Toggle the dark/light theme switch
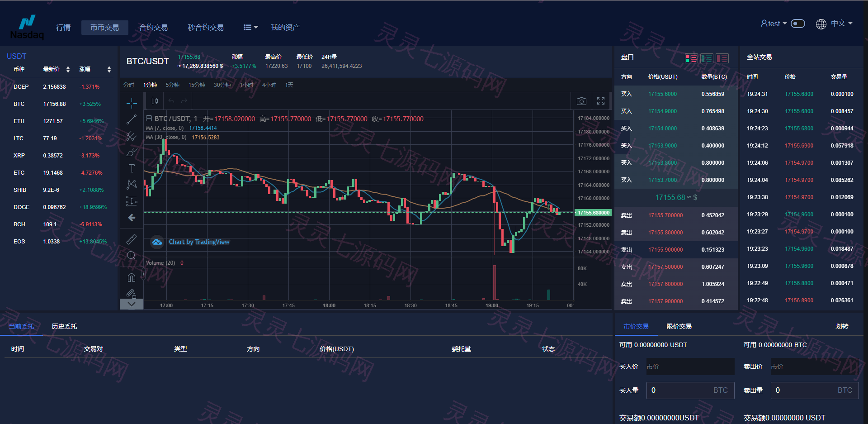868x424 pixels. click(x=798, y=24)
